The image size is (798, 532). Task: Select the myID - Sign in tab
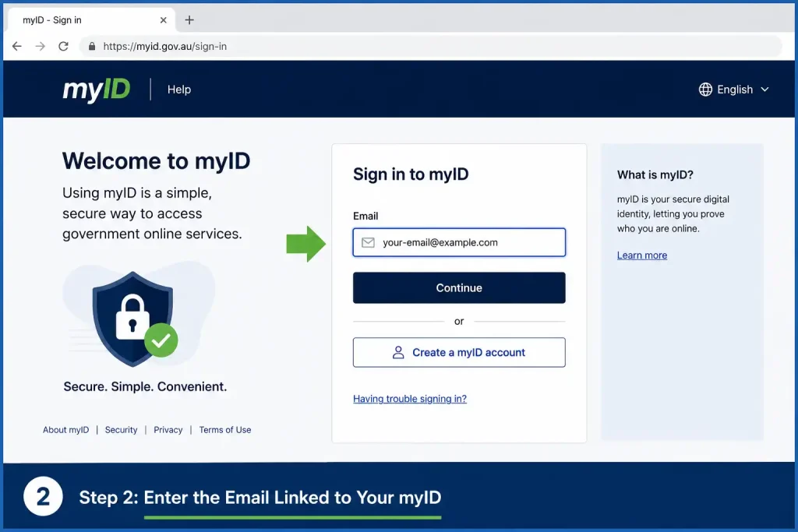92,19
